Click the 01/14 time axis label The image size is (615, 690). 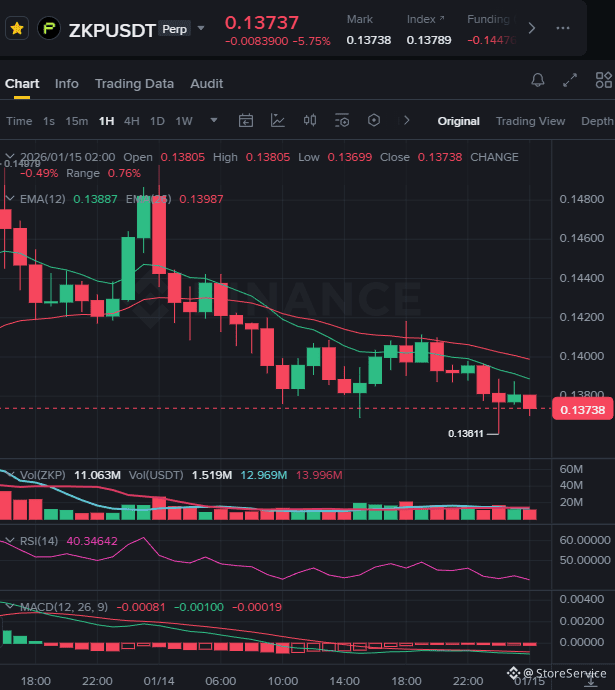[159, 681]
